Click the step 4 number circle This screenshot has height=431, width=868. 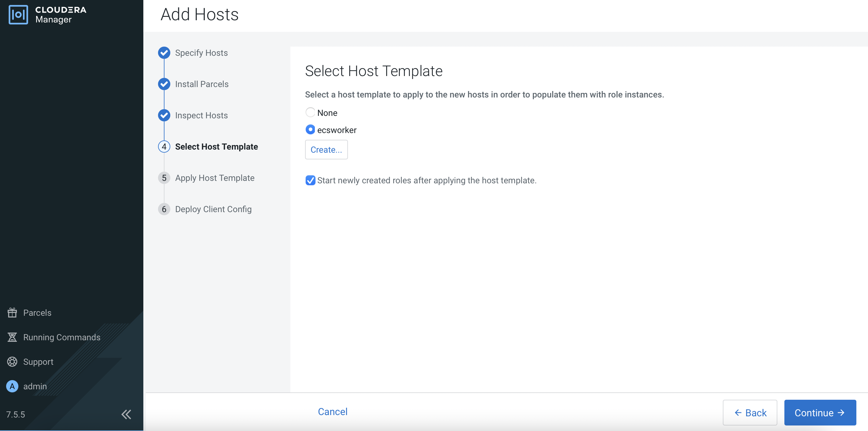coord(164,147)
